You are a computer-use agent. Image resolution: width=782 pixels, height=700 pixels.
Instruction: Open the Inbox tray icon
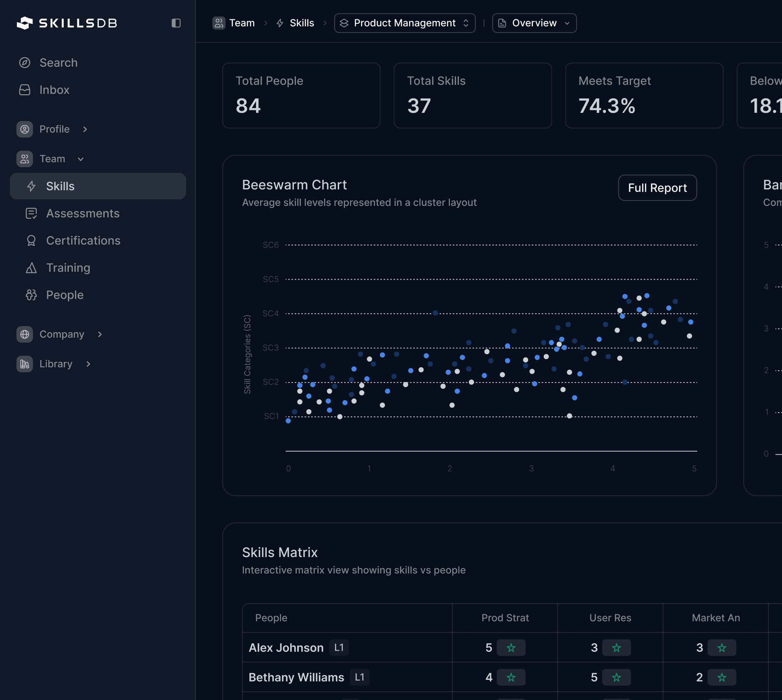(x=25, y=90)
